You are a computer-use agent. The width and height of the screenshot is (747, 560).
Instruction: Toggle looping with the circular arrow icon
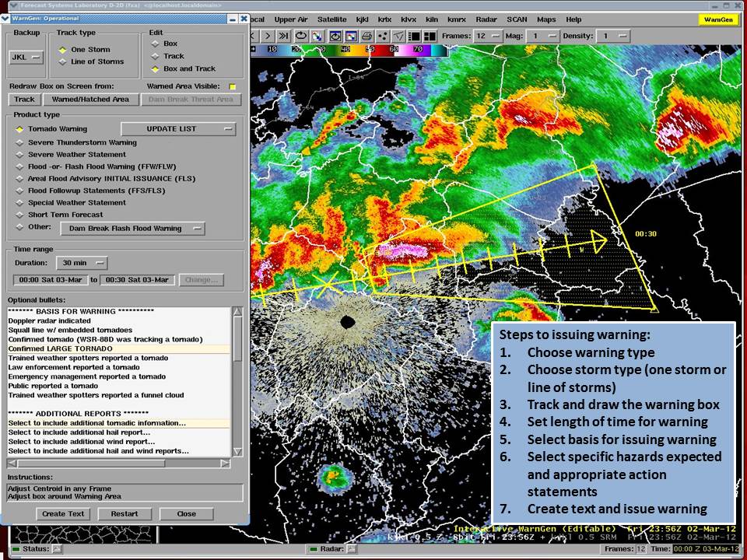[x=301, y=36]
